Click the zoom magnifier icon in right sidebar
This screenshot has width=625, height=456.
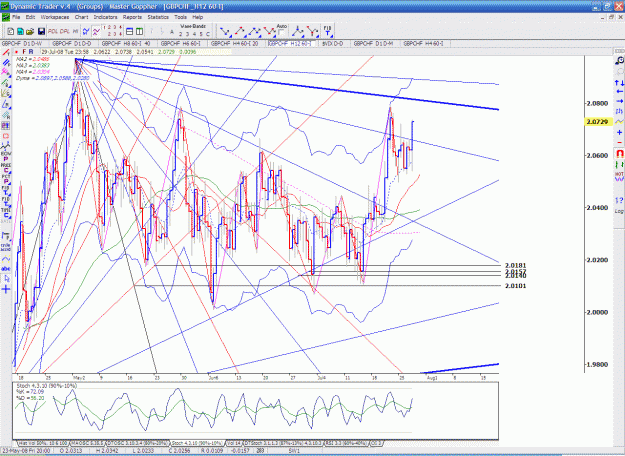(x=619, y=61)
